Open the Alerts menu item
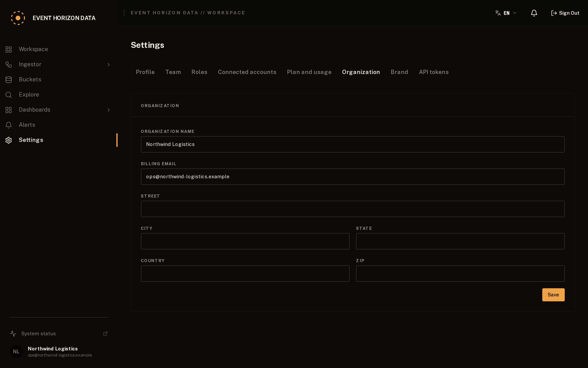The image size is (588, 368). [59, 125]
